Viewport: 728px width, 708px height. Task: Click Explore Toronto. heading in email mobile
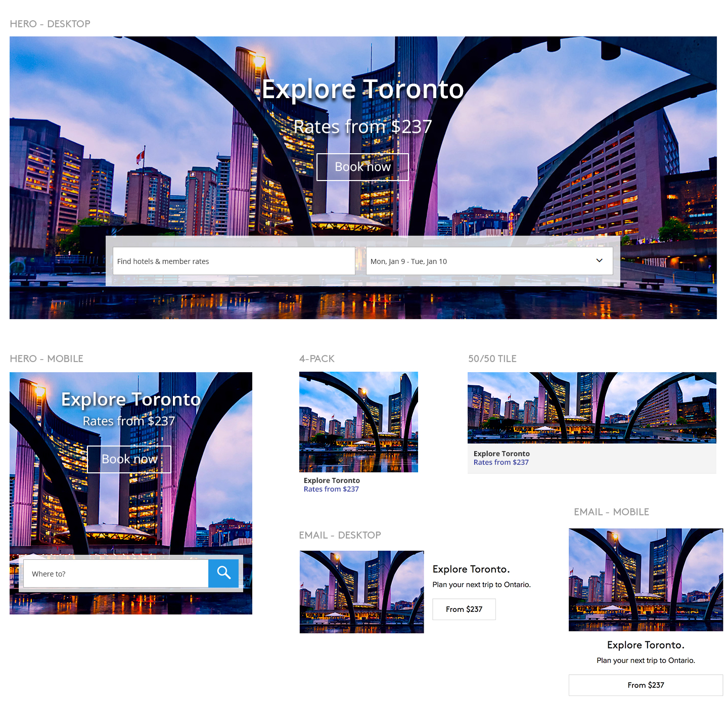646,645
